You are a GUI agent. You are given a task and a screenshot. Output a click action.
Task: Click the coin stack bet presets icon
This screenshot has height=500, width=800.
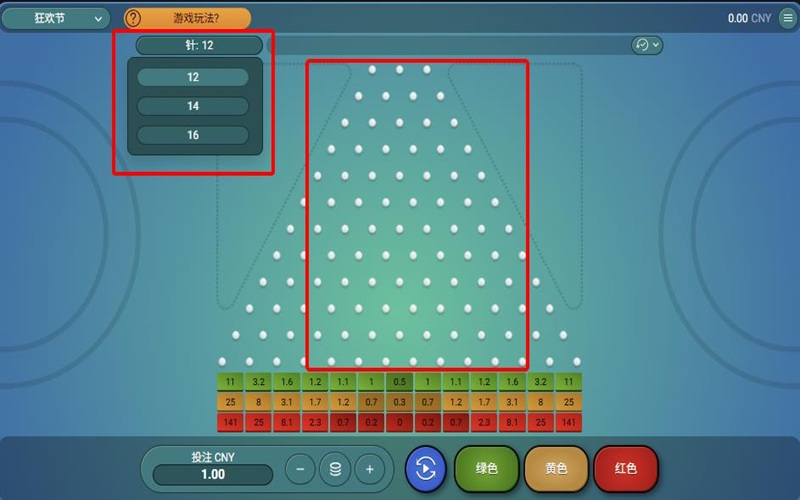click(x=335, y=469)
